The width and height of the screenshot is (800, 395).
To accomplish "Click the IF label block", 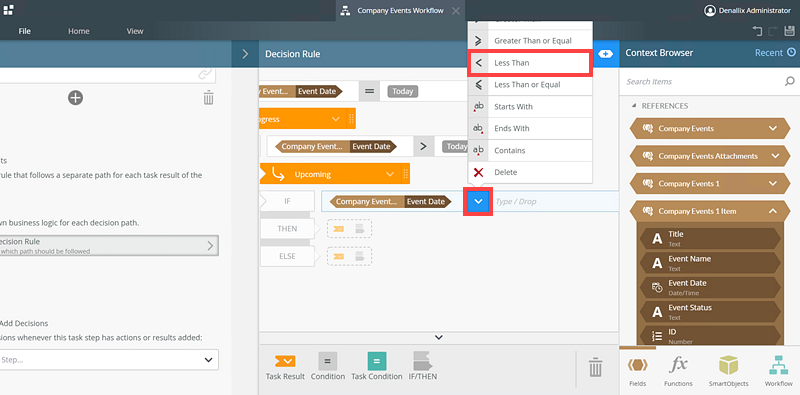I will [287, 202].
